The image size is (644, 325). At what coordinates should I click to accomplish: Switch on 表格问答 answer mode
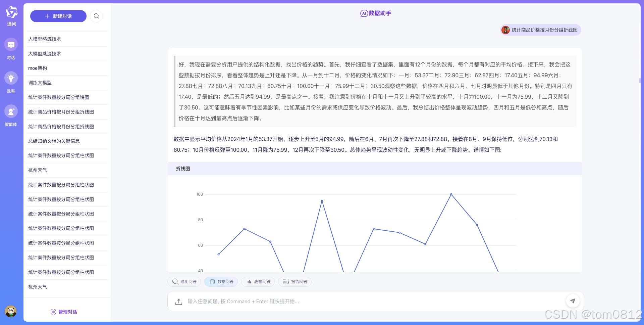click(x=258, y=281)
